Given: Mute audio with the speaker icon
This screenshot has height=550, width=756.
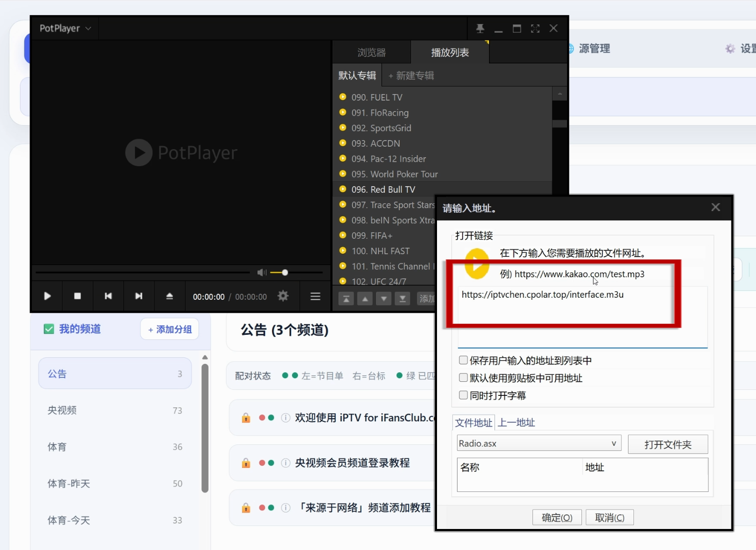Looking at the screenshot, I should 261,272.
